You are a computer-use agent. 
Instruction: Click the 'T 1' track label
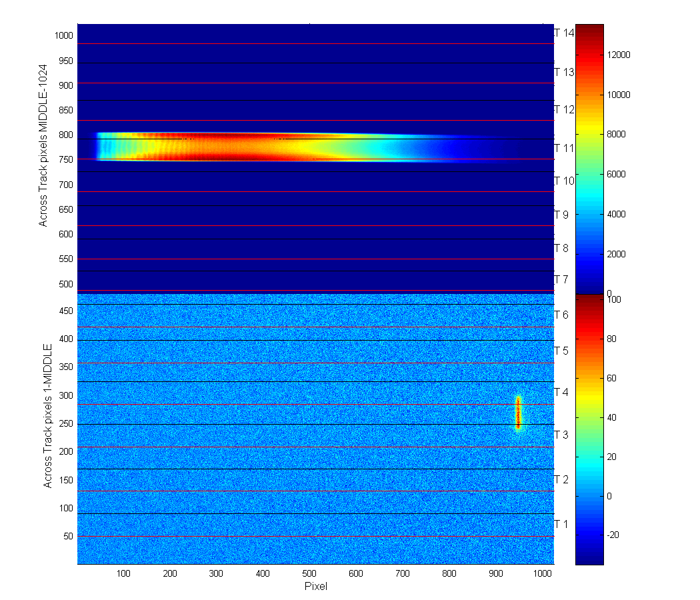(x=561, y=524)
